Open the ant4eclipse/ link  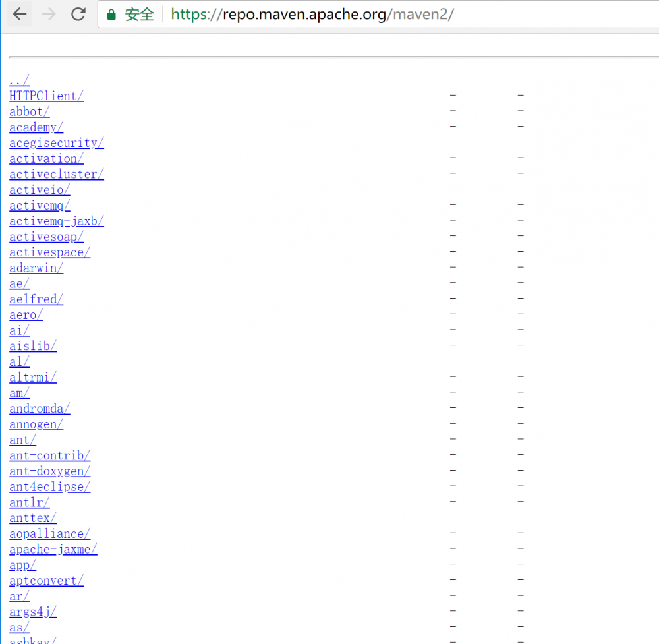(x=49, y=486)
